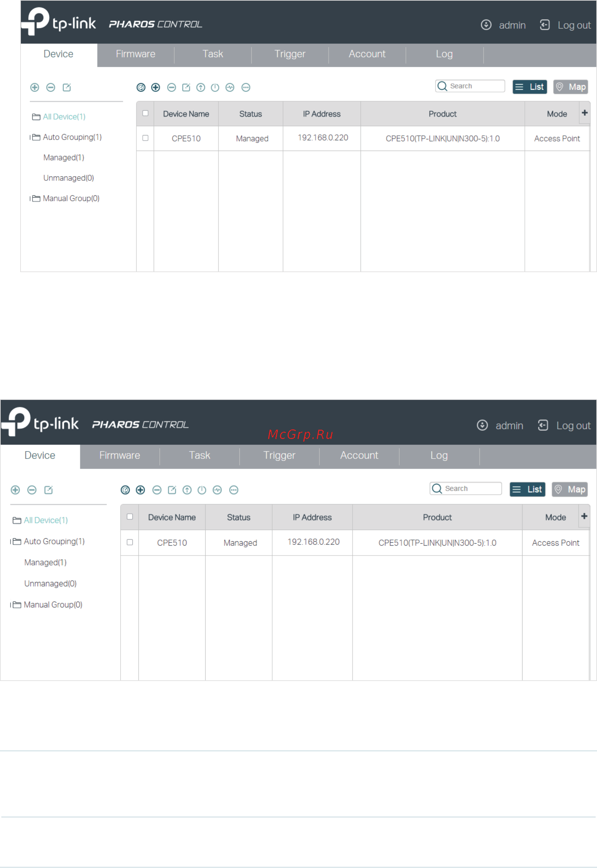The height and width of the screenshot is (868, 597).
Task: Click the delete device minus icon in upper window toolbar
Action: (x=172, y=87)
